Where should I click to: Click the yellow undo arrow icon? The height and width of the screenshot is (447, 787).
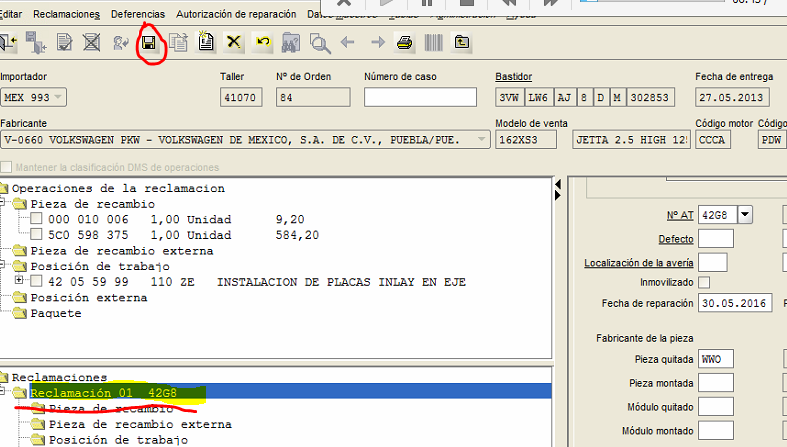[263, 43]
